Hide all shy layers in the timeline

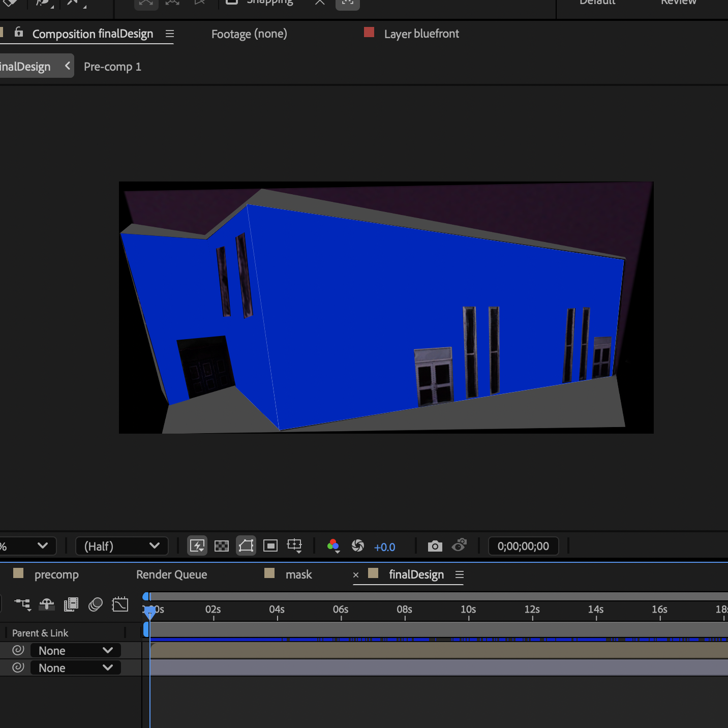pyautogui.click(x=46, y=604)
